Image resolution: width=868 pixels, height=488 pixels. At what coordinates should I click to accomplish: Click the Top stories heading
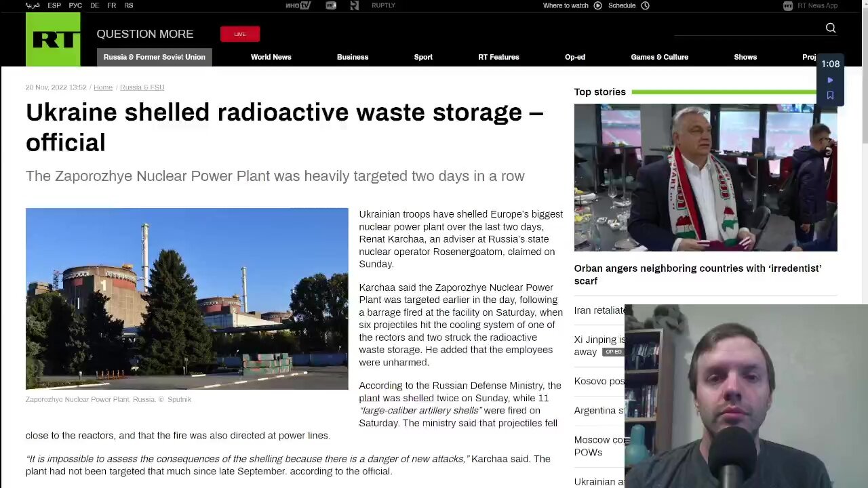(600, 91)
